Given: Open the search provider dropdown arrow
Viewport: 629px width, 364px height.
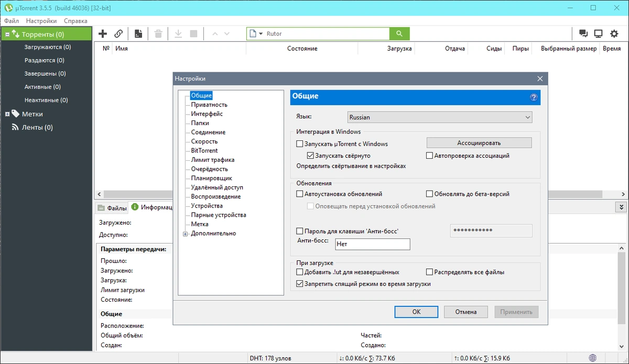Looking at the screenshot, I should 261,34.
